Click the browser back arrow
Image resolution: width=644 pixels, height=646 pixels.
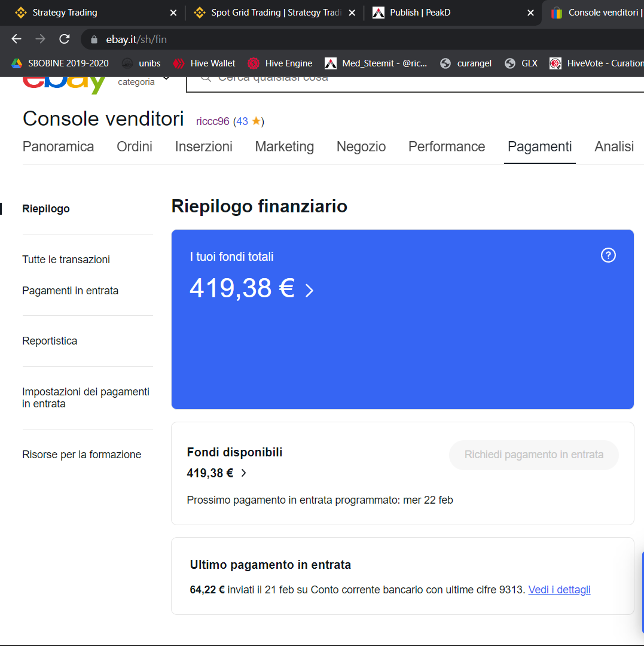pos(16,39)
